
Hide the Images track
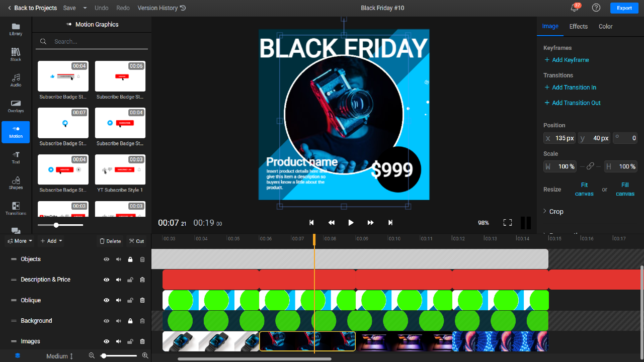107,341
